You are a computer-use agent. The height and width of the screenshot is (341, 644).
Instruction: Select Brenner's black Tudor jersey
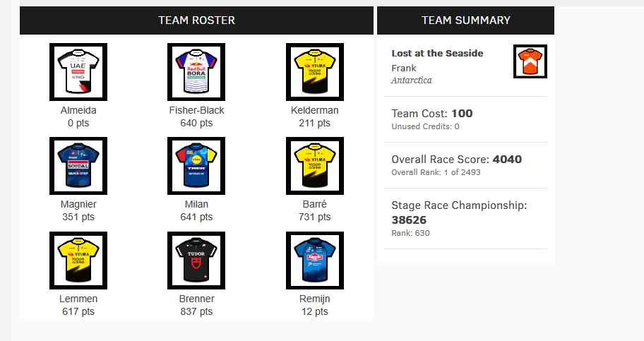tap(196, 261)
